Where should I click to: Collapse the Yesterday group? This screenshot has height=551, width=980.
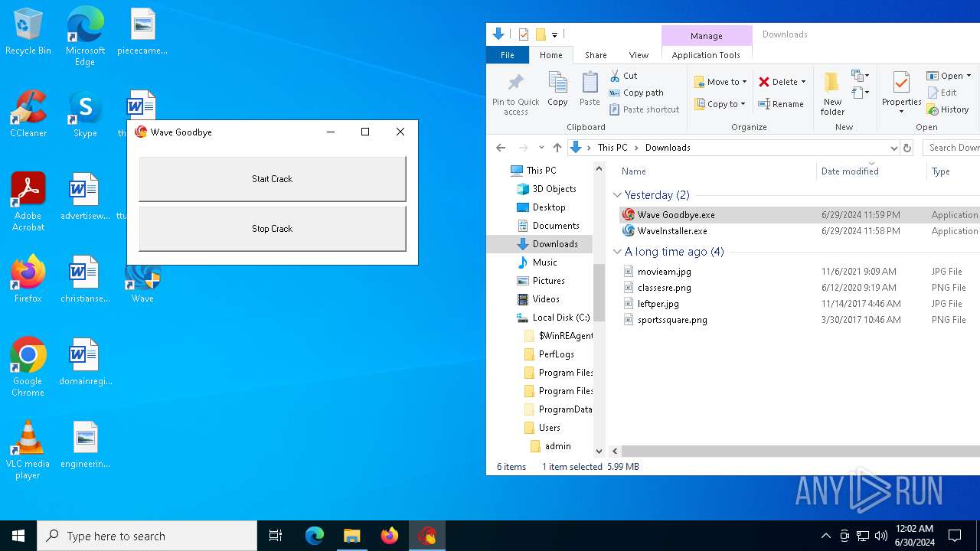coord(618,195)
